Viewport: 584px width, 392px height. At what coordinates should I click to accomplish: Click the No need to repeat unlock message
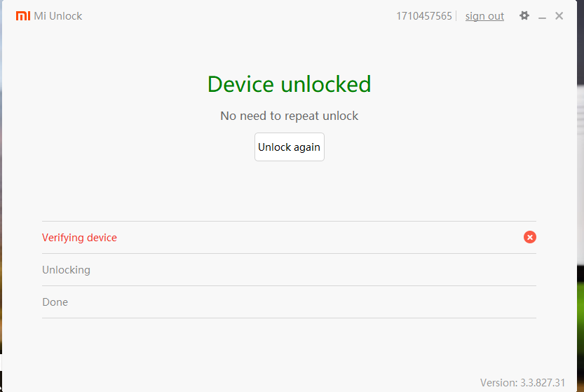point(289,116)
